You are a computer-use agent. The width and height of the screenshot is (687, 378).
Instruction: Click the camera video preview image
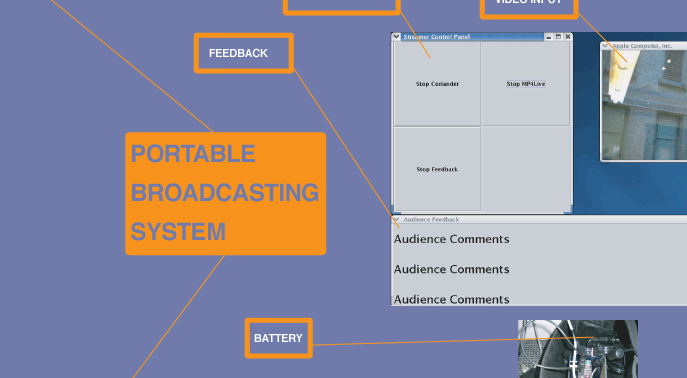(644, 105)
